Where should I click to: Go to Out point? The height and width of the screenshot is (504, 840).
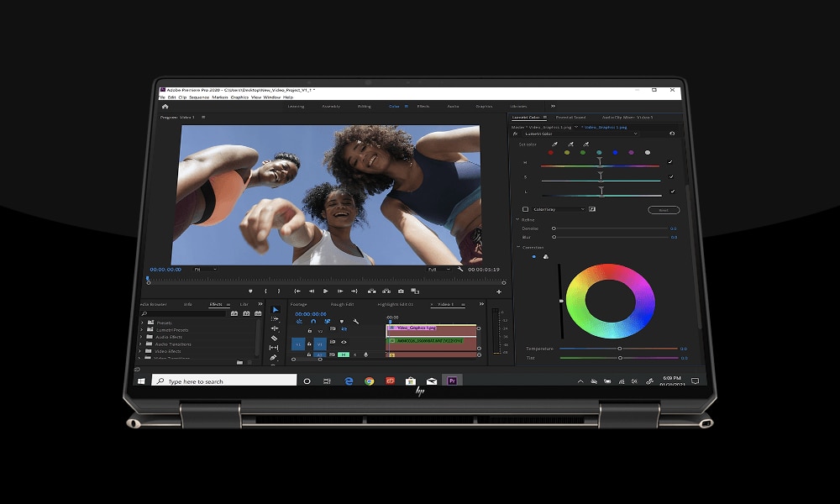354,291
